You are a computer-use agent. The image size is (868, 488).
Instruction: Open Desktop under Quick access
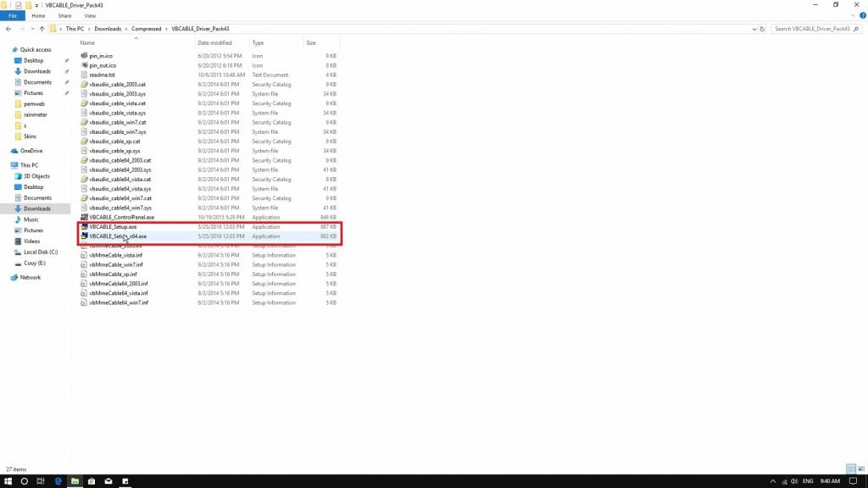click(33, 61)
